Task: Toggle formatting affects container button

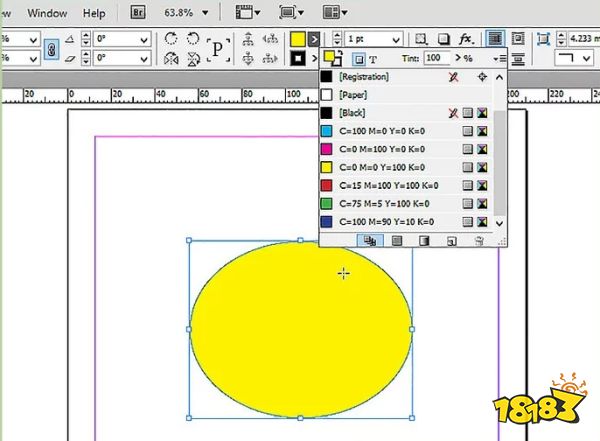Action: tap(359, 60)
